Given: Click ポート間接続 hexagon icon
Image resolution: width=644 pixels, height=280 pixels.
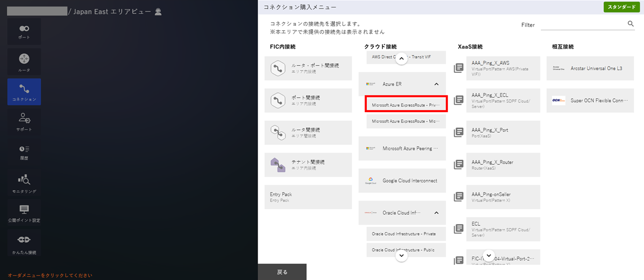Looking at the screenshot, I should [x=278, y=101].
